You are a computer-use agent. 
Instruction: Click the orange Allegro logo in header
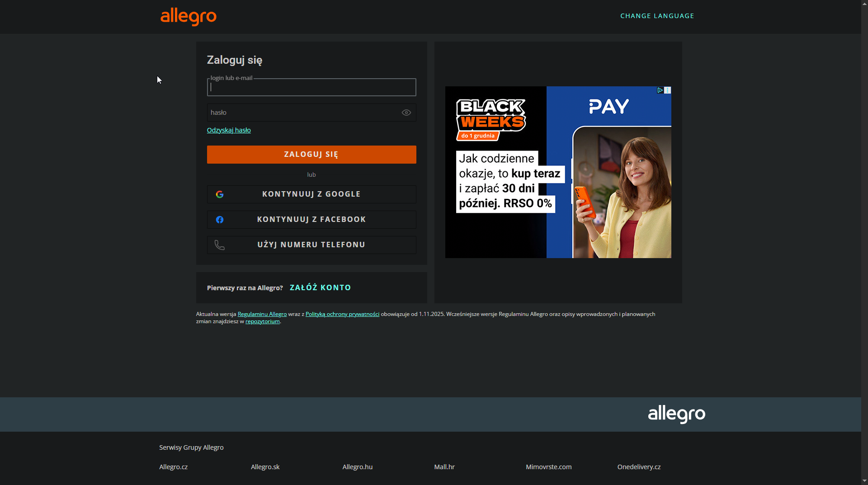coord(189,16)
